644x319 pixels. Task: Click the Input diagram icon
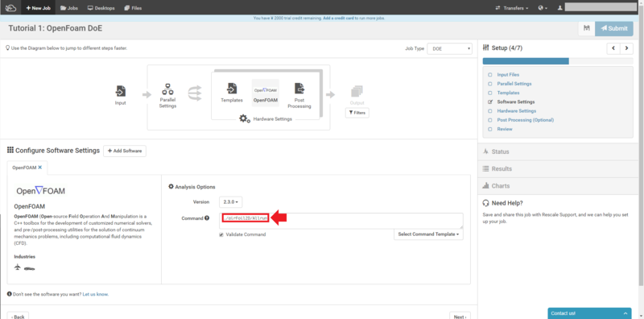pos(120,91)
